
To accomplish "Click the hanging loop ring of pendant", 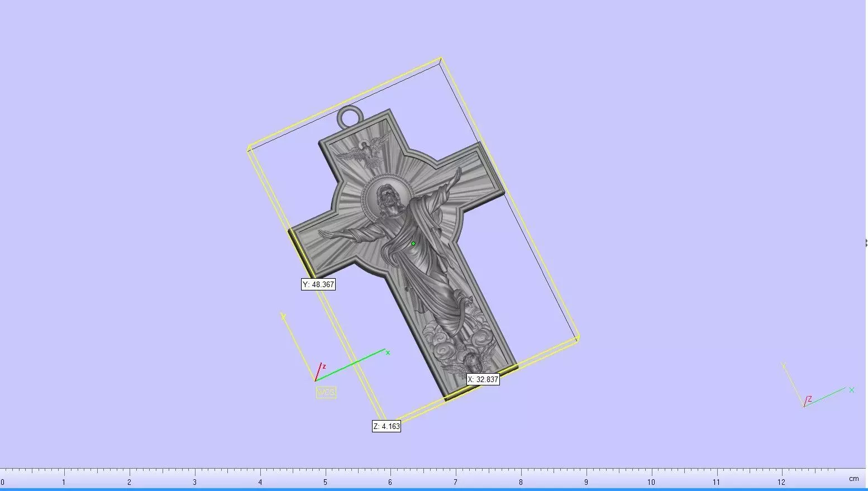I will pos(350,117).
